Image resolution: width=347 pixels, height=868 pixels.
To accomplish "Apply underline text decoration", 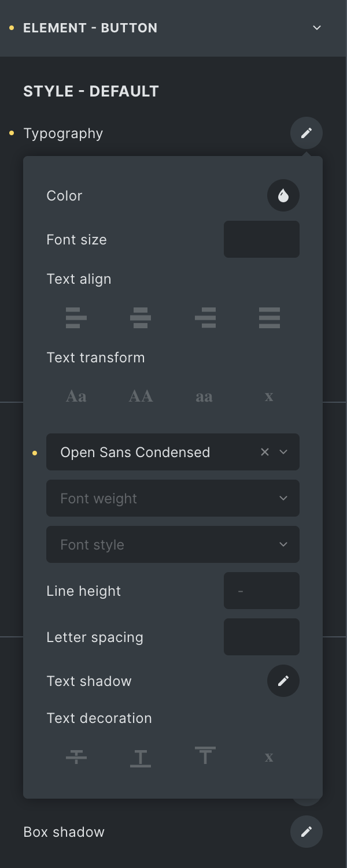I will click(141, 757).
